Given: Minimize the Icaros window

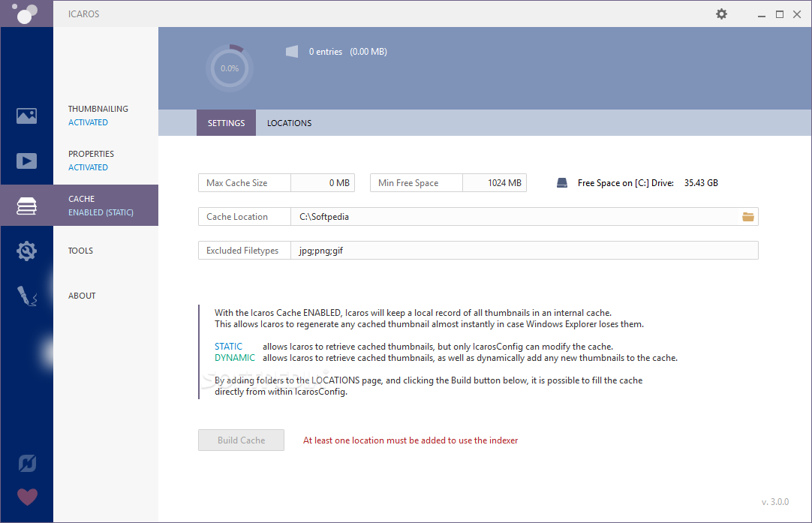Looking at the screenshot, I should point(761,14).
